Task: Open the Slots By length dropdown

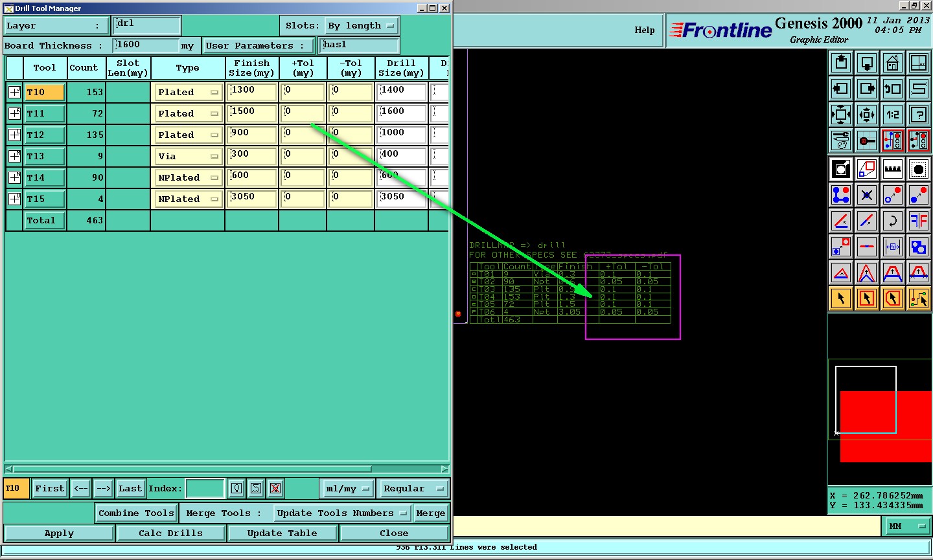Action: 361,26
